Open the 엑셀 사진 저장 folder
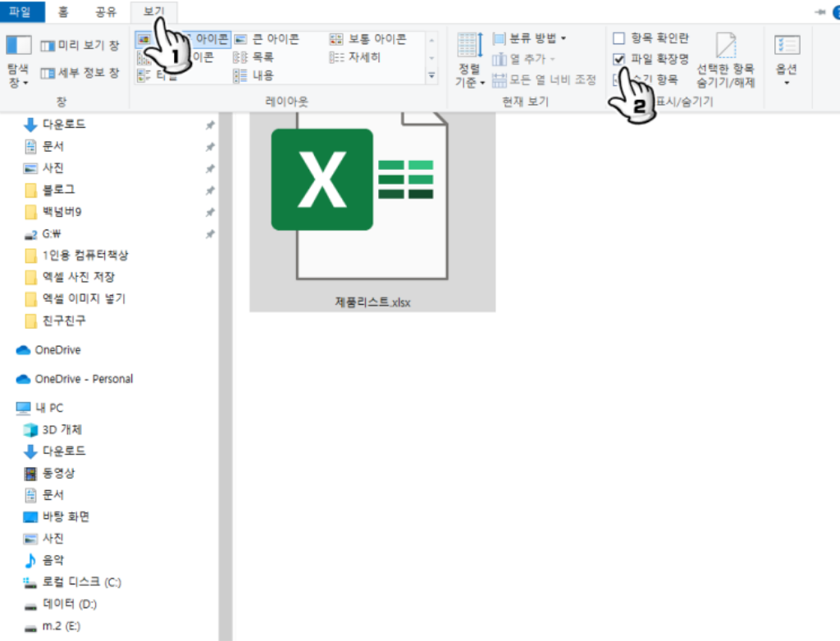 [x=71, y=277]
